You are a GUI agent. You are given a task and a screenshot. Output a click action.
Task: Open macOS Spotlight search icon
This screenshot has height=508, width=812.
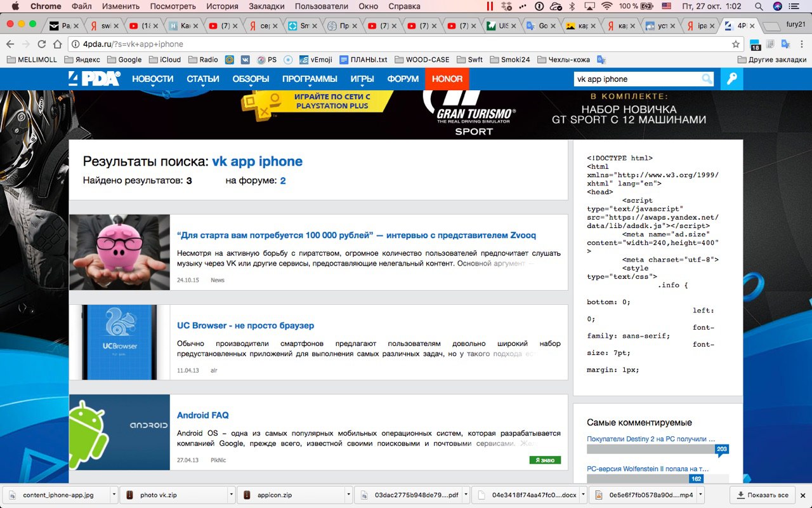click(x=759, y=6)
